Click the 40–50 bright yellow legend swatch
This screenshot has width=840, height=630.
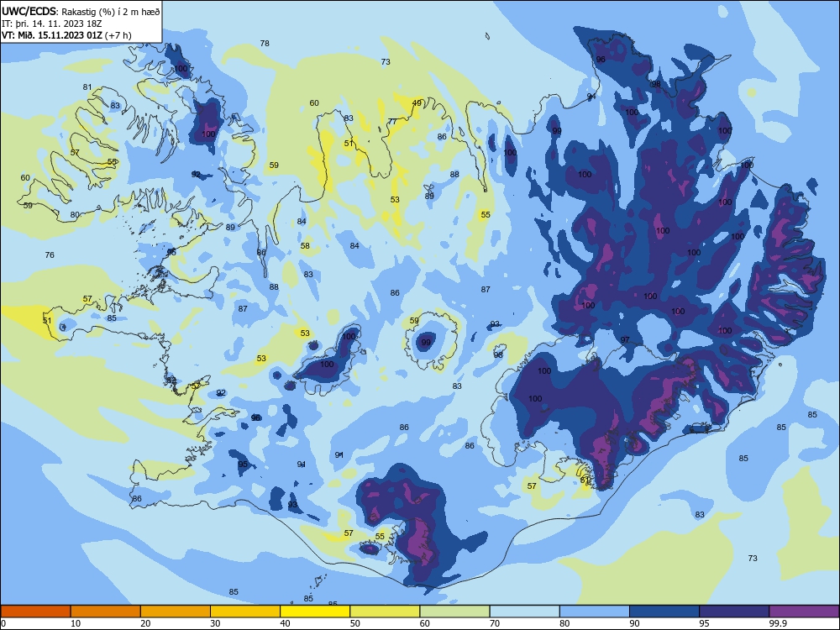(x=315, y=611)
